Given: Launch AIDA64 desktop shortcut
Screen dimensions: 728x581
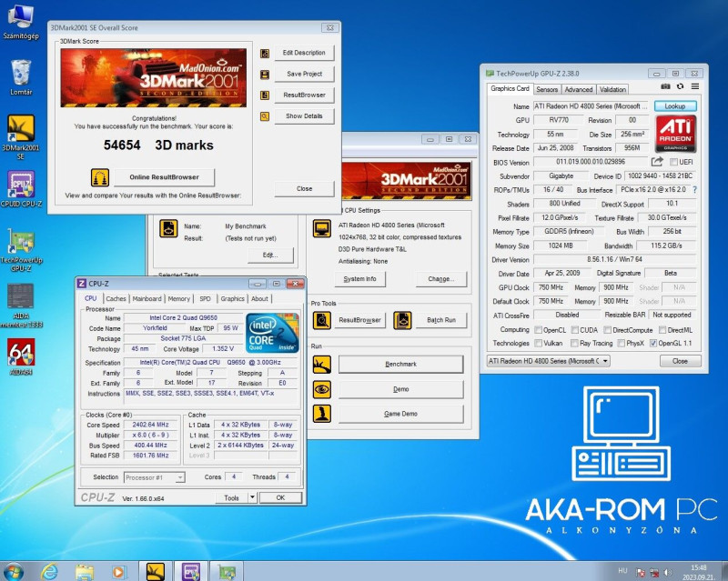Looking at the screenshot, I should (x=20, y=356).
